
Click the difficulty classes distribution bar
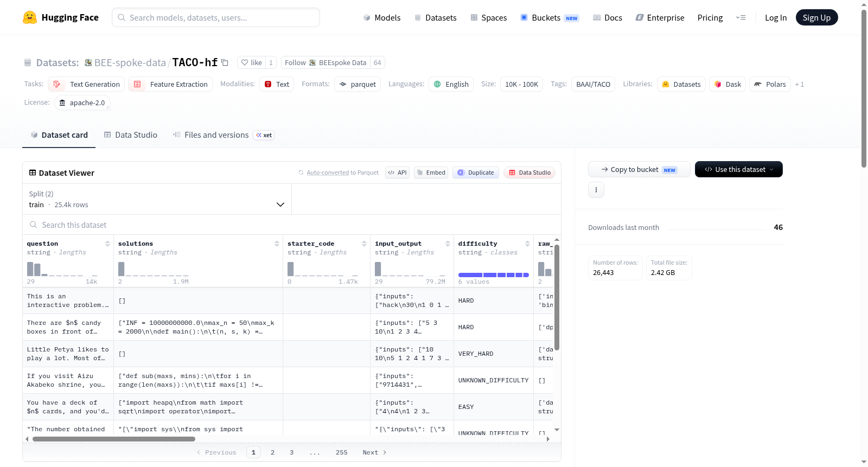(x=493, y=275)
